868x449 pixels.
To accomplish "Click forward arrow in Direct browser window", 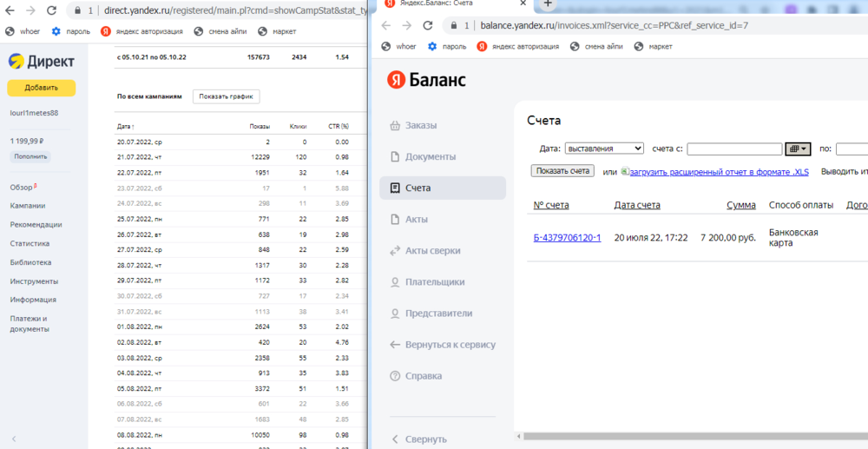I will tap(30, 10).
